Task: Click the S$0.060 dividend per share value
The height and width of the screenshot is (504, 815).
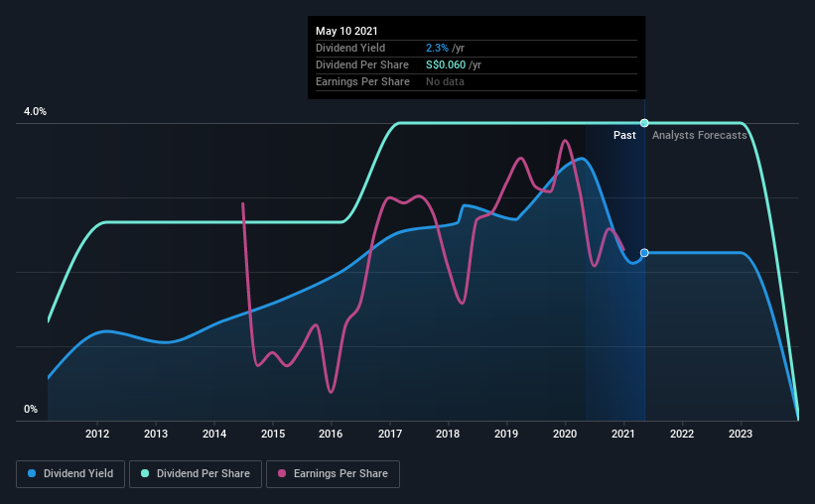Action: (x=446, y=64)
